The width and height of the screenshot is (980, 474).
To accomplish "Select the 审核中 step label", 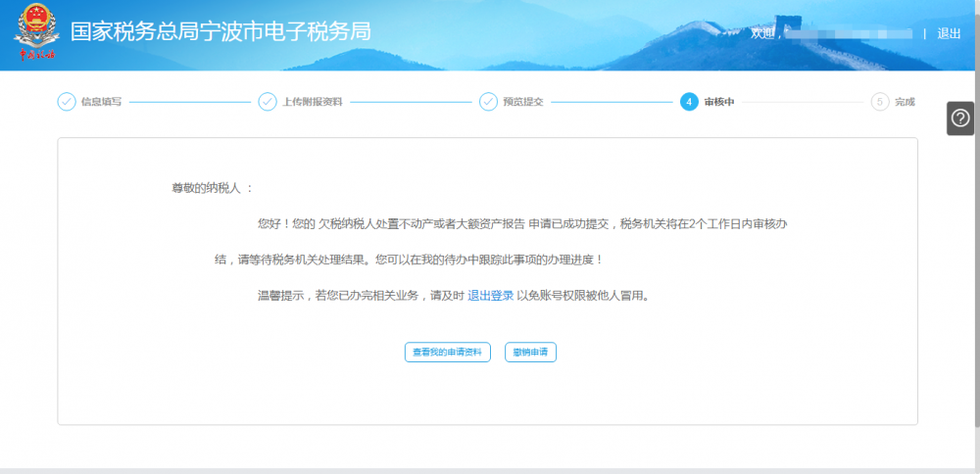I will tap(718, 102).
